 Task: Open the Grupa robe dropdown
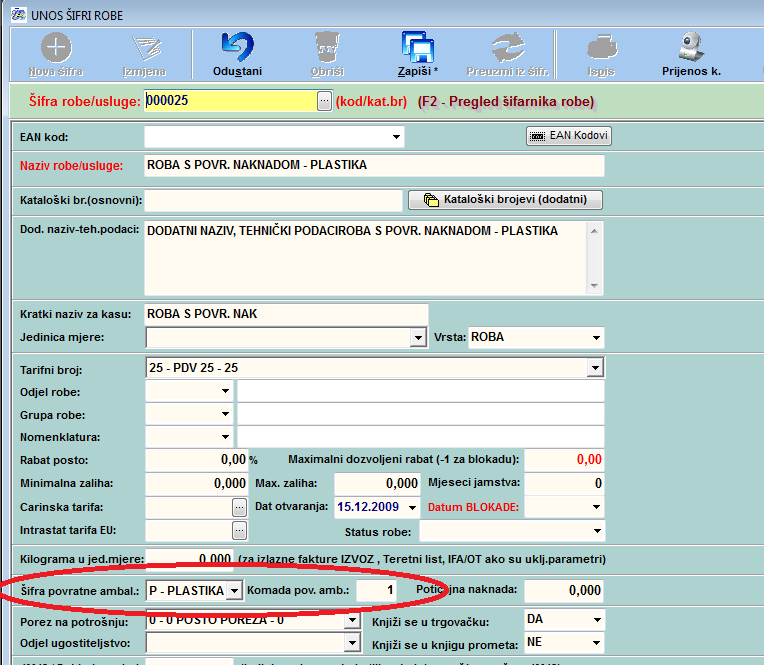pos(225,414)
